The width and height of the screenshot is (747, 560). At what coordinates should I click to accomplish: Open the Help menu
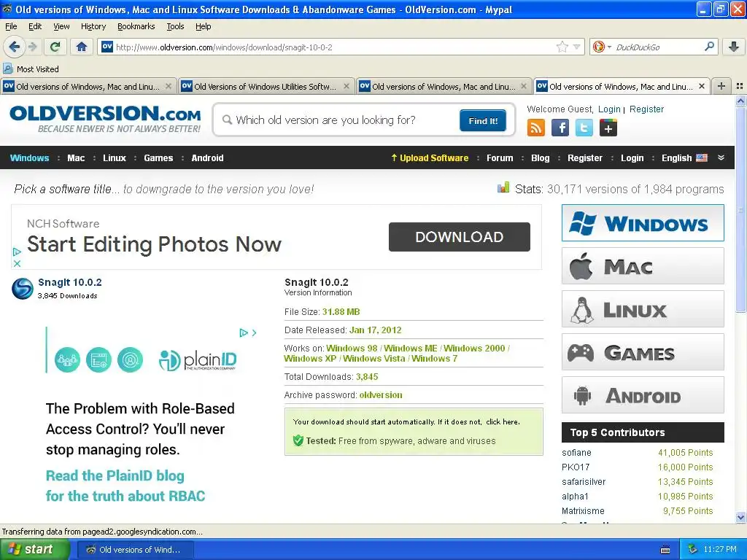click(204, 26)
